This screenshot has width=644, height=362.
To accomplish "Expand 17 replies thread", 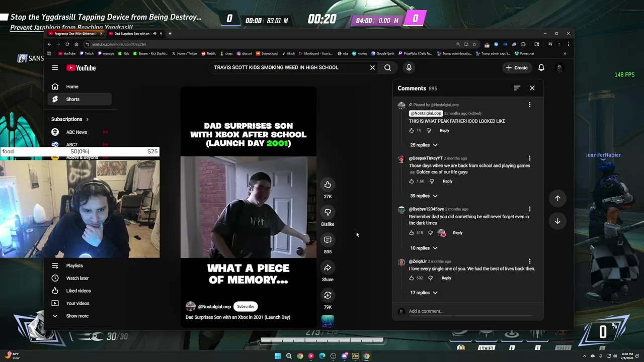I will (424, 293).
